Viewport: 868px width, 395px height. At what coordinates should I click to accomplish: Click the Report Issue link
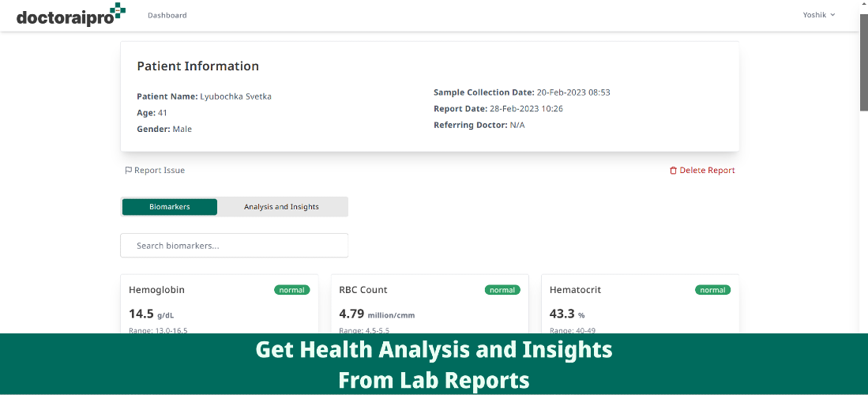(x=155, y=171)
